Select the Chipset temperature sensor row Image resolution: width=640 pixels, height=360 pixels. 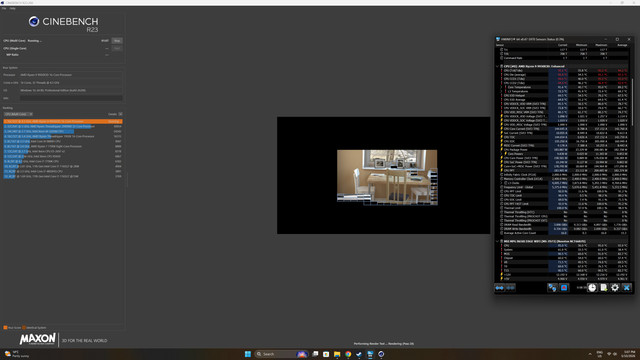(564, 258)
